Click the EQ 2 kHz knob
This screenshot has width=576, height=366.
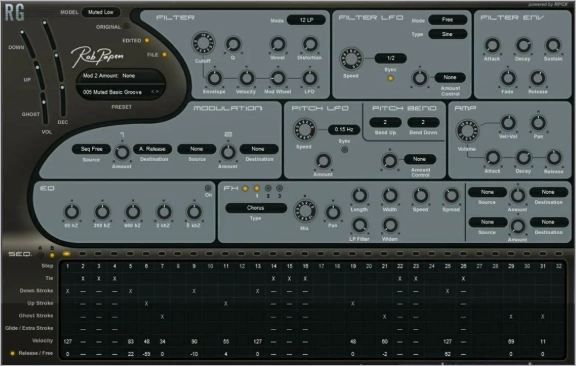point(164,212)
